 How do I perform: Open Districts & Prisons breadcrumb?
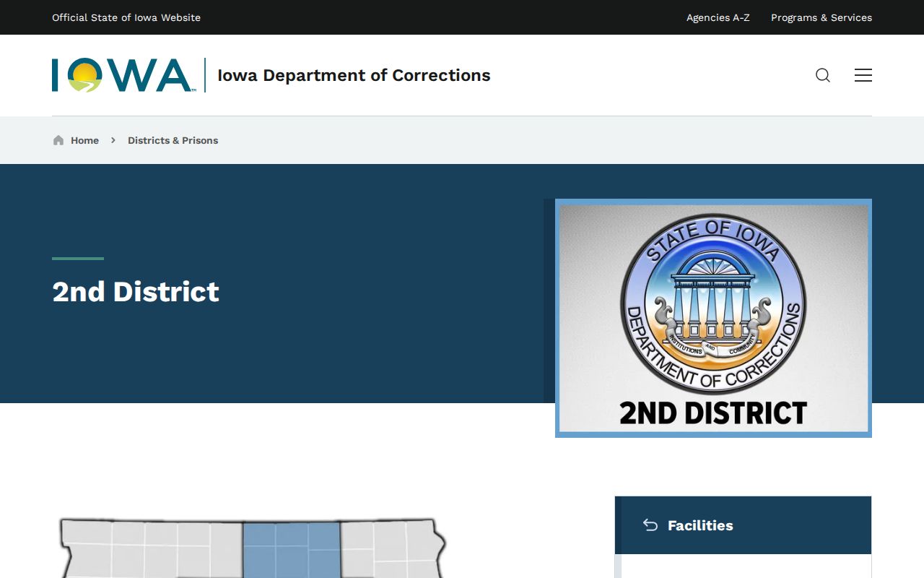pos(173,140)
